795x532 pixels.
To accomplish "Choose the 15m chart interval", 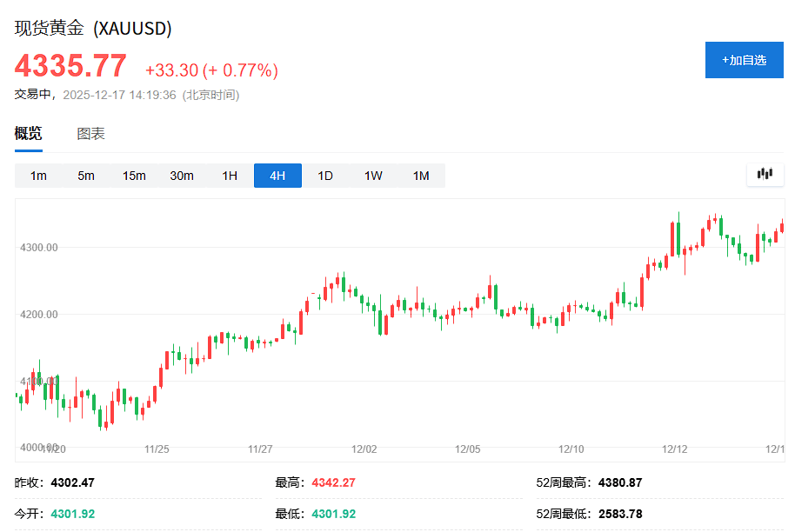I will click(134, 176).
